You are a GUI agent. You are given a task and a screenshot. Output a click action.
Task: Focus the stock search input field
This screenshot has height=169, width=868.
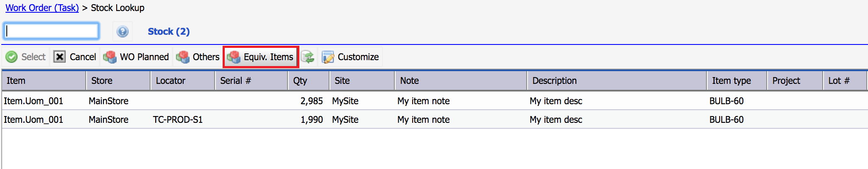pos(51,31)
